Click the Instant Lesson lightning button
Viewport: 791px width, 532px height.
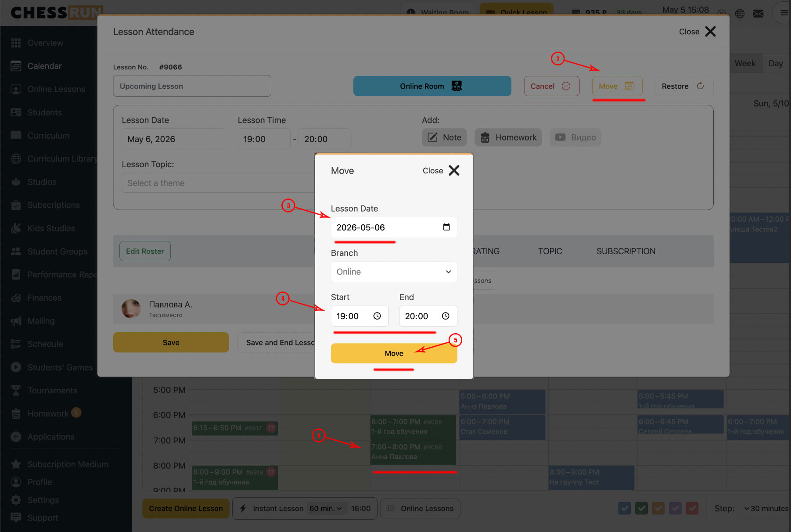[x=271, y=508]
